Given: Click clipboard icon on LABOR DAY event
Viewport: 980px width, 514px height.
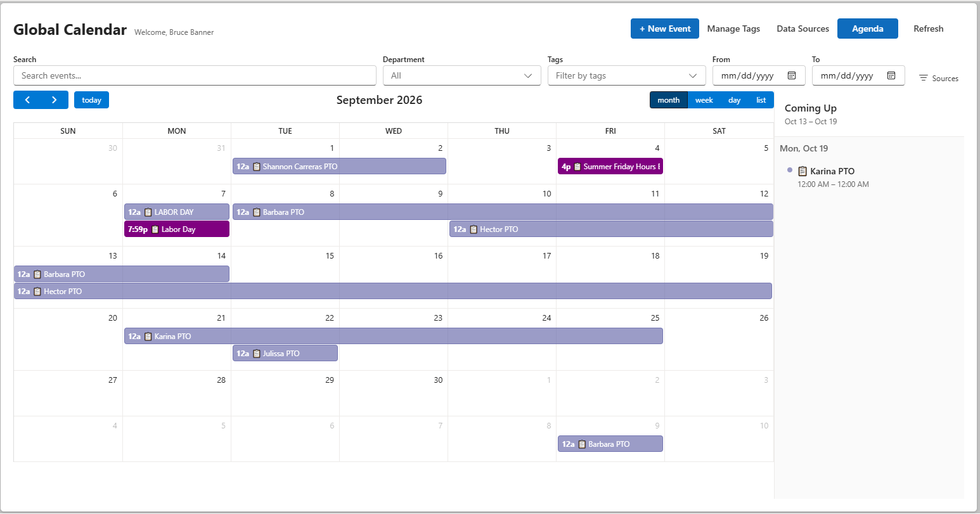Looking at the screenshot, I should (x=148, y=212).
